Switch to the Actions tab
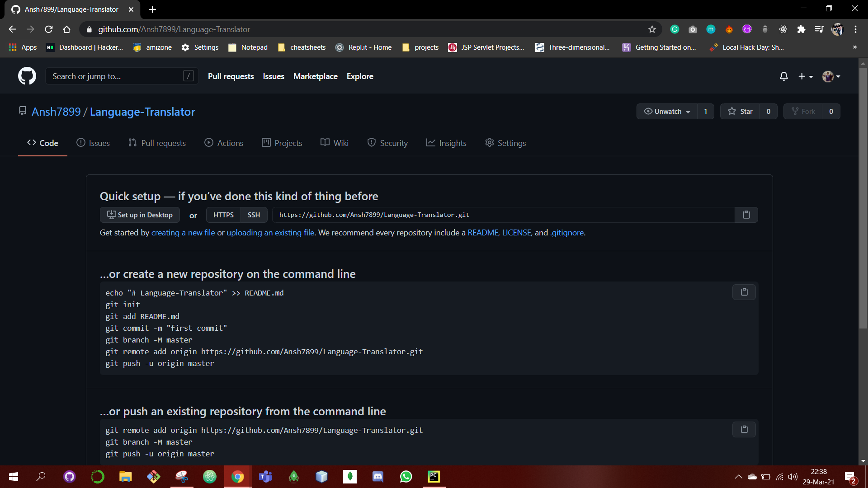This screenshot has width=868, height=488. [224, 143]
